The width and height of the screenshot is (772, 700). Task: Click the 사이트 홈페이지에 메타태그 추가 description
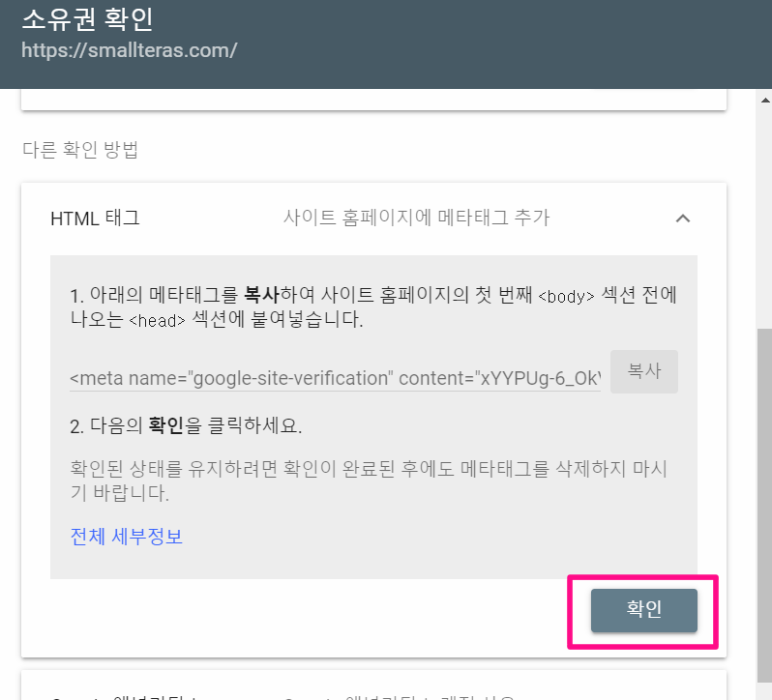click(416, 218)
